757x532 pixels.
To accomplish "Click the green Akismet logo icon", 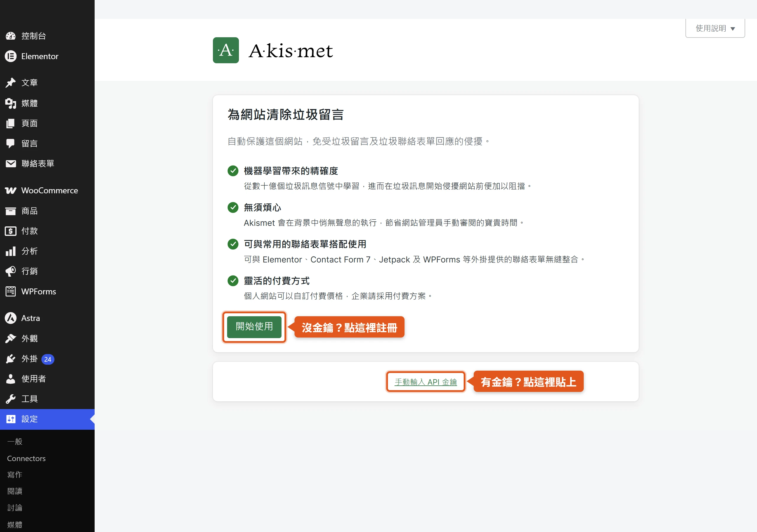I will point(226,50).
